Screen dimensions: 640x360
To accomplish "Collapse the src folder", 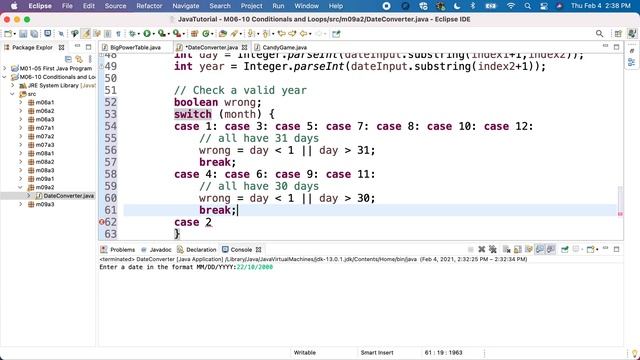I will [13, 94].
